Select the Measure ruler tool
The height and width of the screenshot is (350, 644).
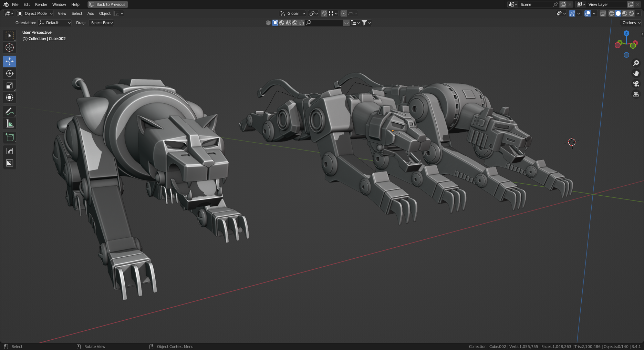(x=10, y=123)
